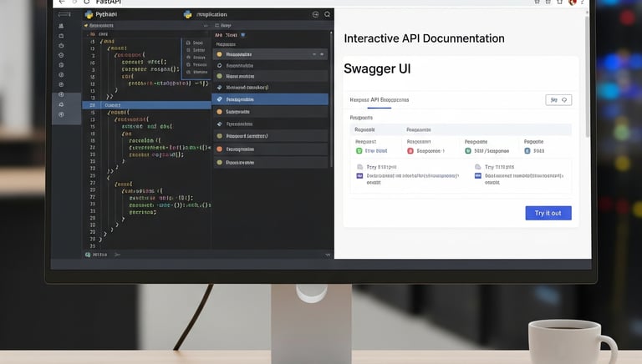
Task: Click the status bar icon at editor bottom left
Action: [88, 255]
